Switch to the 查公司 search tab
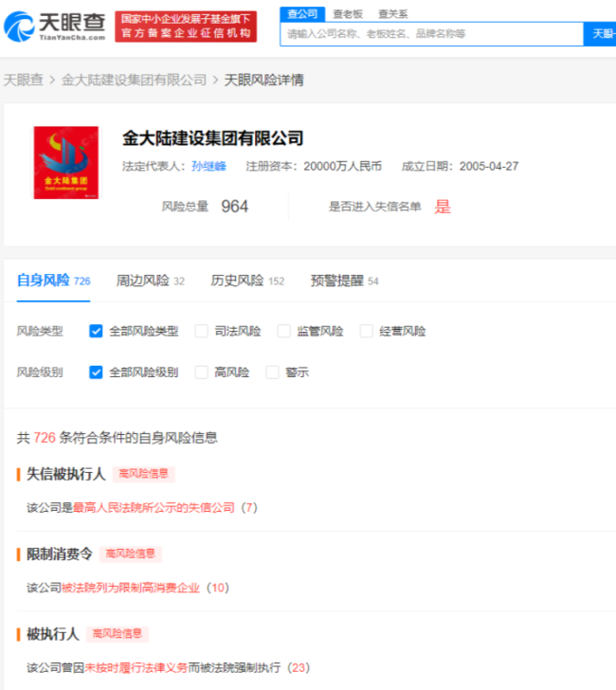The height and width of the screenshot is (690, 616). (302, 14)
